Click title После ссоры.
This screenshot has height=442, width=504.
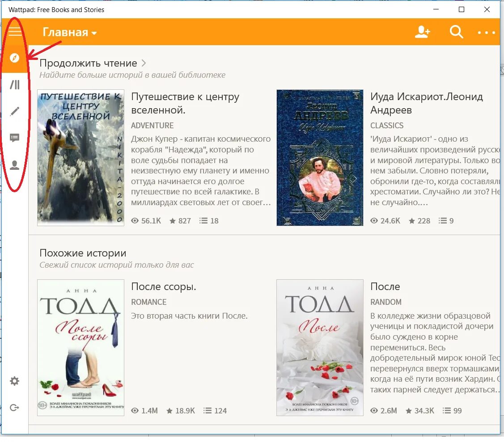tap(164, 286)
